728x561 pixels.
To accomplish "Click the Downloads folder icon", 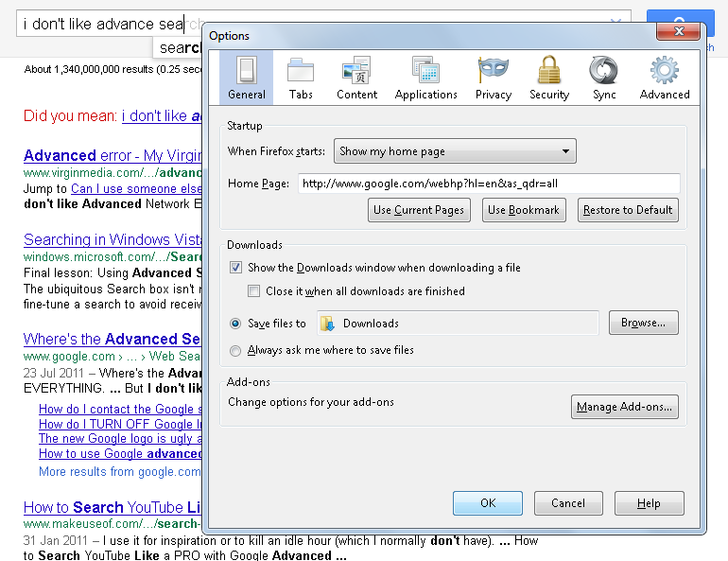I will [327, 324].
